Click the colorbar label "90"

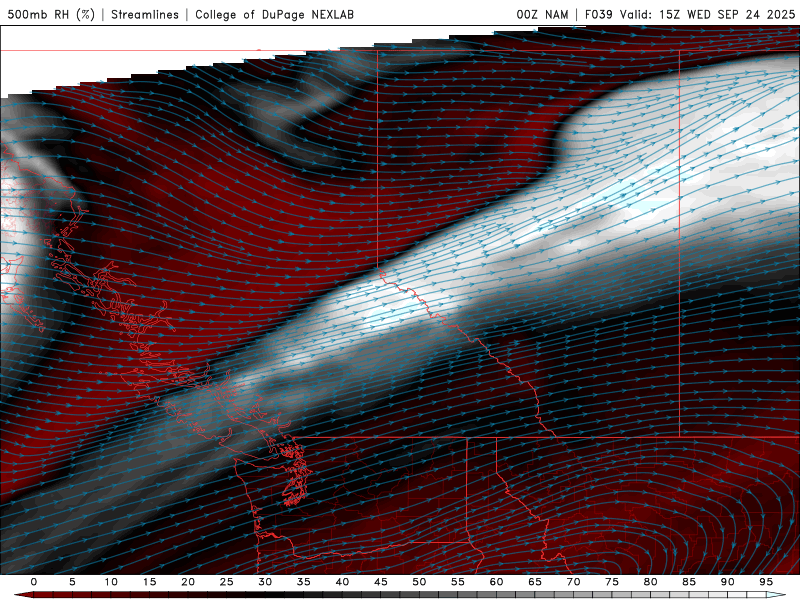(x=727, y=582)
